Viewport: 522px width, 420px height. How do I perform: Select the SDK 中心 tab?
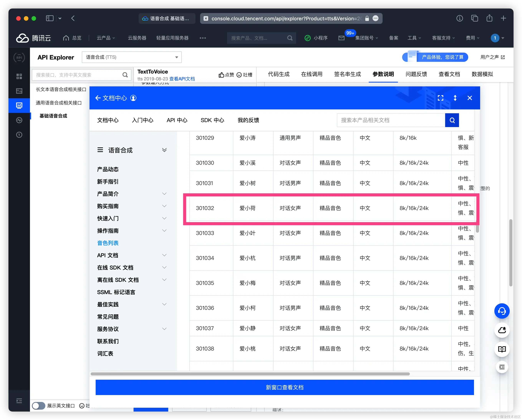tap(212, 120)
